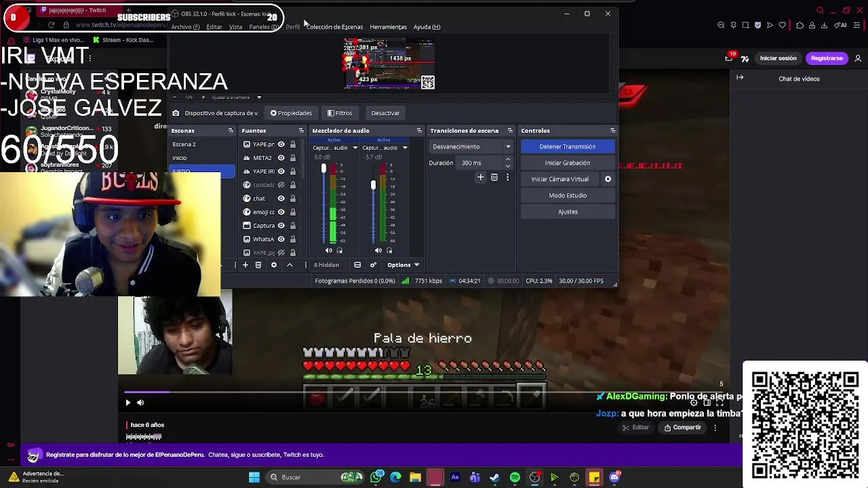Viewport: 868px width, 488px height.
Task: Switch audio mixer layout icon
Action: (x=357, y=265)
